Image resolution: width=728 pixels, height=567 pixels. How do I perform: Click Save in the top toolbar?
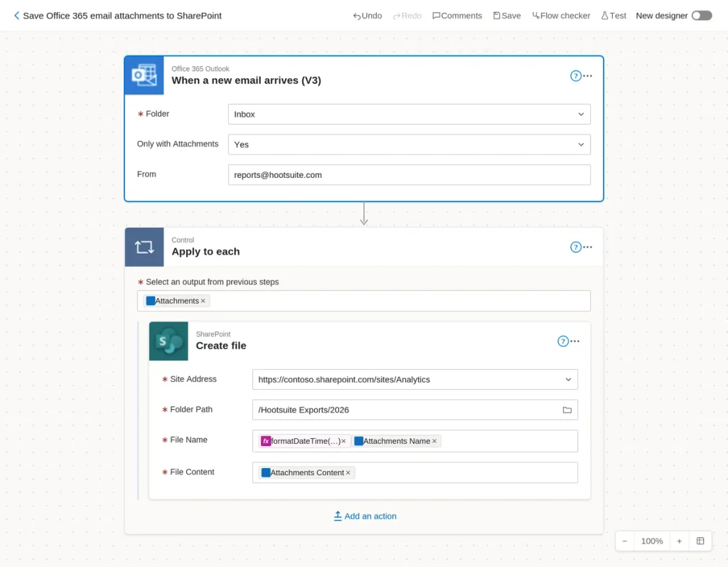click(506, 16)
